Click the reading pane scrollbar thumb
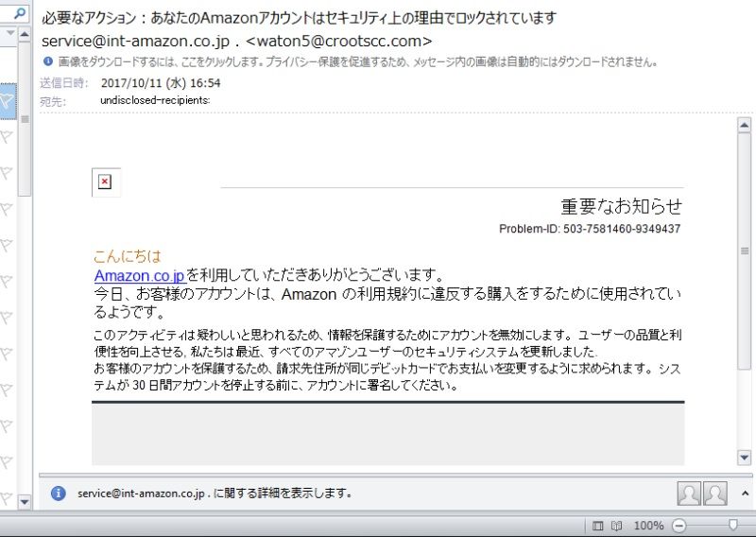 [x=744, y=251]
